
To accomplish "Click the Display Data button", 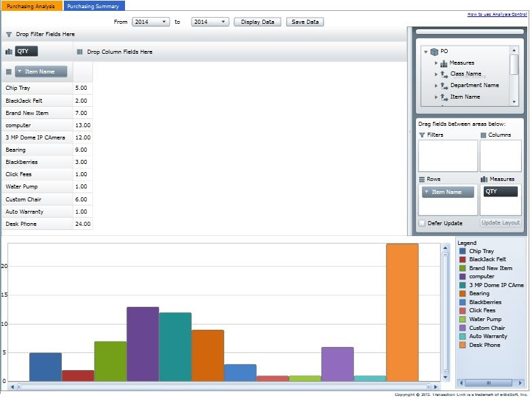I will (258, 22).
